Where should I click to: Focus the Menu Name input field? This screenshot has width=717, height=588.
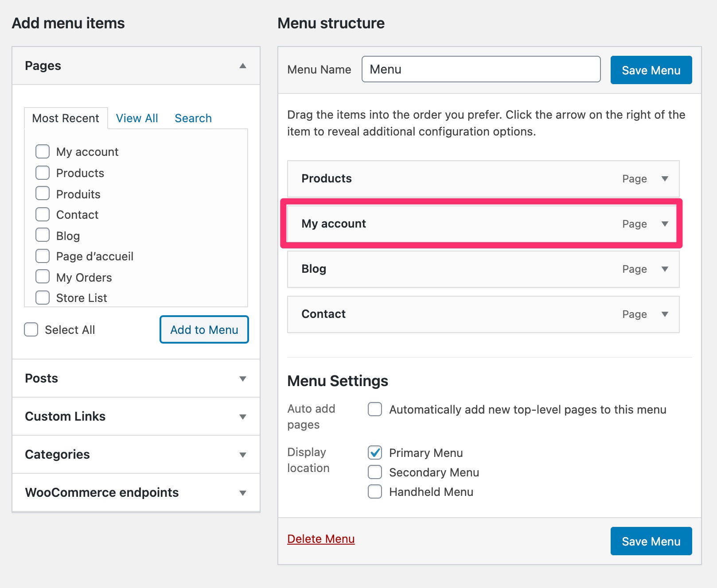(481, 69)
